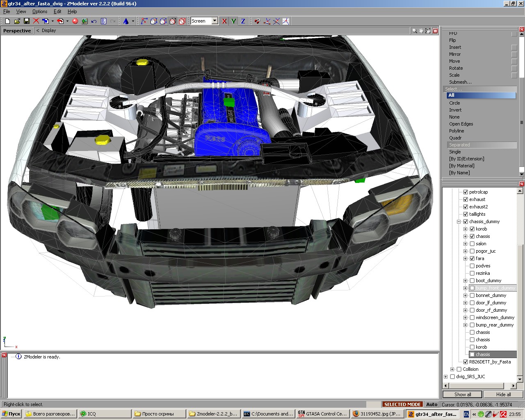Toggle the options box next to Move
Screen dimensions: 525x420
(514, 62)
